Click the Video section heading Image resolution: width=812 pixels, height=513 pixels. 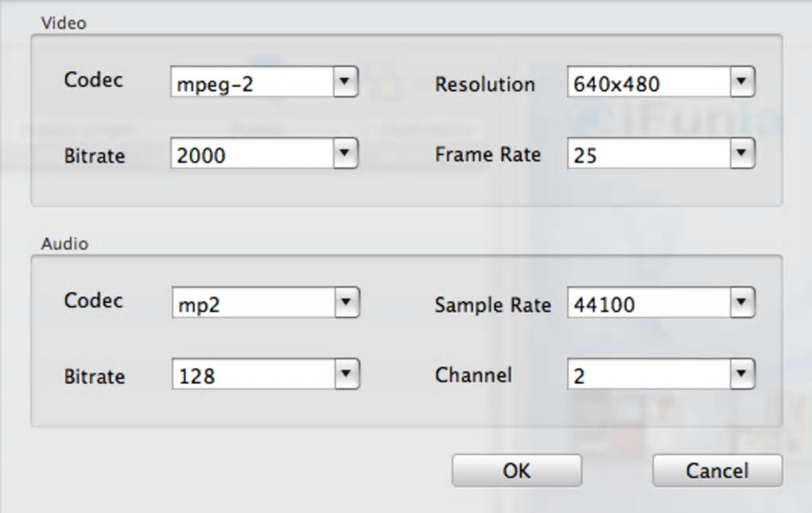[63, 23]
